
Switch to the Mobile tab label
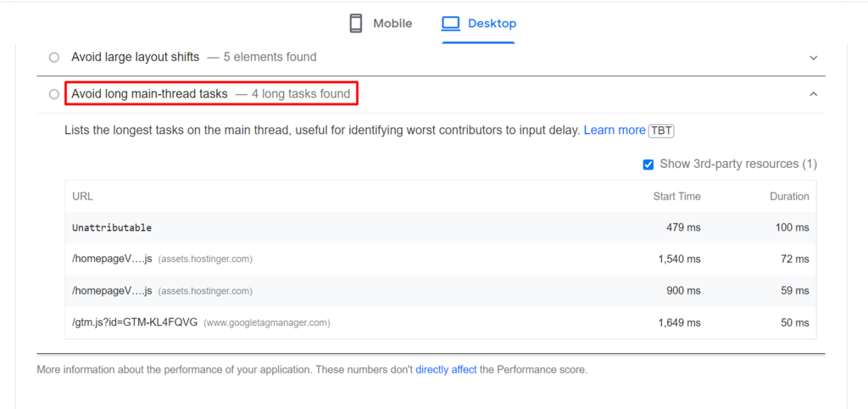[x=392, y=24]
